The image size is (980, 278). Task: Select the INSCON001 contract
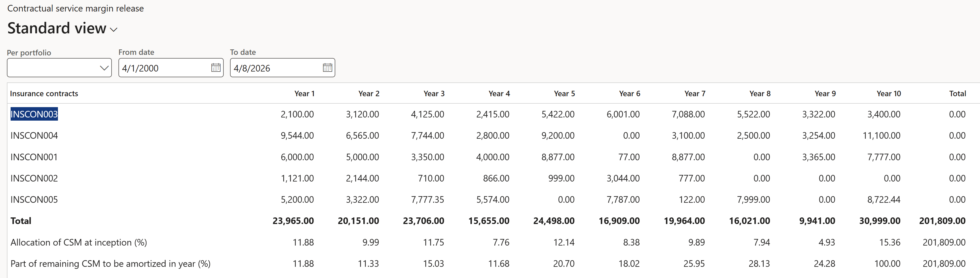click(34, 157)
